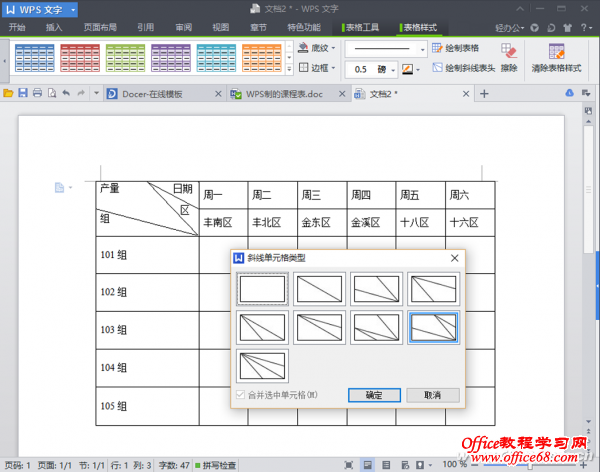Screen dimensions: 600x472
Task: Select the highlighted cell type in second row
Action: tap(434, 327)
